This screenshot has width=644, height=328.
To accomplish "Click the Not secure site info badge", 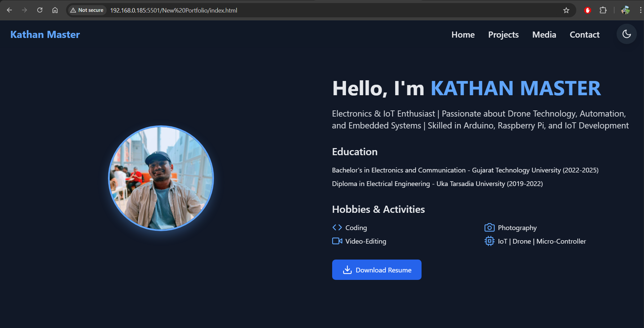I will (x=87, y=10).
